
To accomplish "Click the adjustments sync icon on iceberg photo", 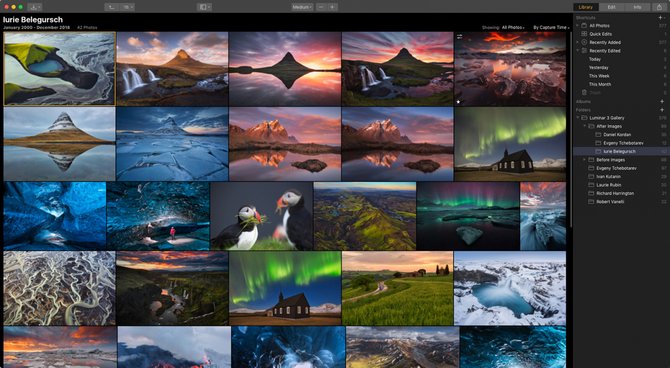I will tap(460, 36).
